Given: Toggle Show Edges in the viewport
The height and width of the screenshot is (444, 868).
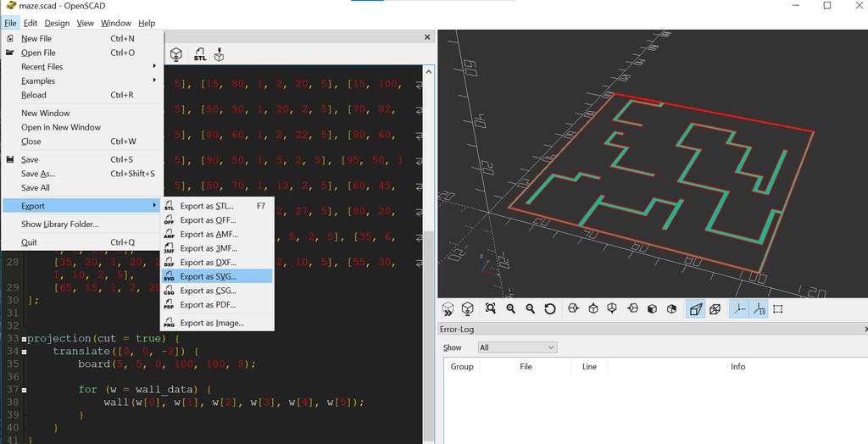Looking at the screenshot, I should 778,309.
